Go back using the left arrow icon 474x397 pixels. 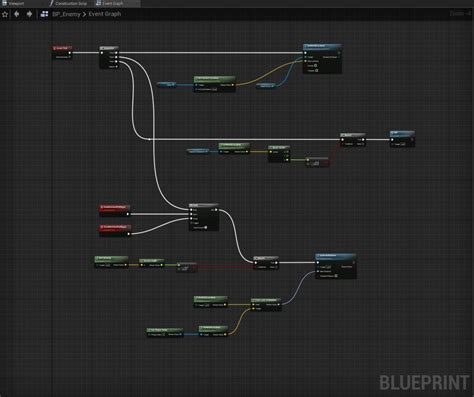click(x=16, y=14)
